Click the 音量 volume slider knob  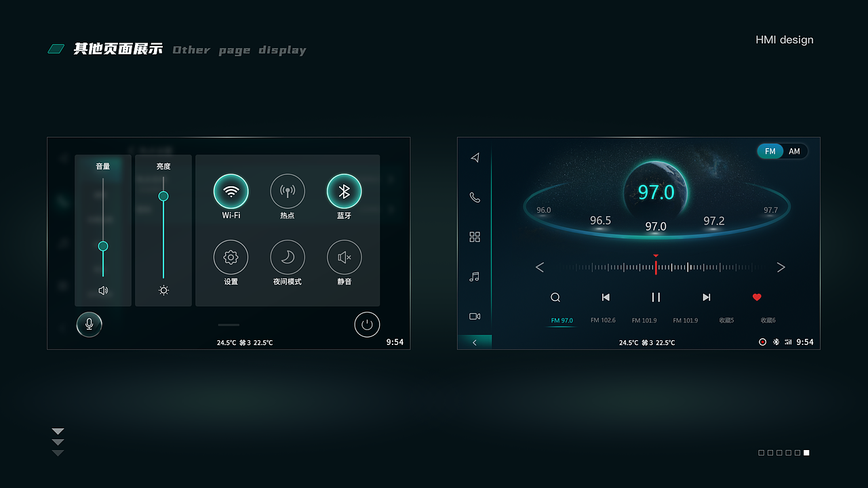coord(103,246)
